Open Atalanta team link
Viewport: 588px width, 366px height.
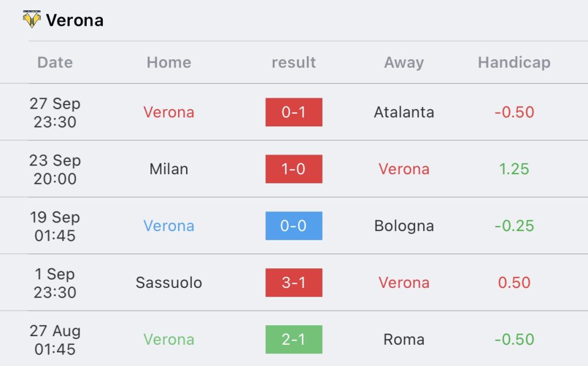[x=404, y=112]
